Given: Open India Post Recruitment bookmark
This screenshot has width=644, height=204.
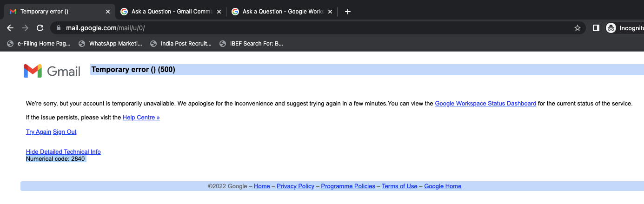Looking at the screenshot, I should point(181,44).
